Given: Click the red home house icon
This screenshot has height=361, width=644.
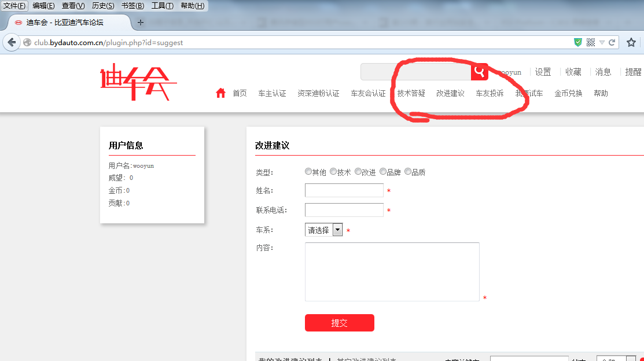Looking at the screenshot, I should pos(220,93).
